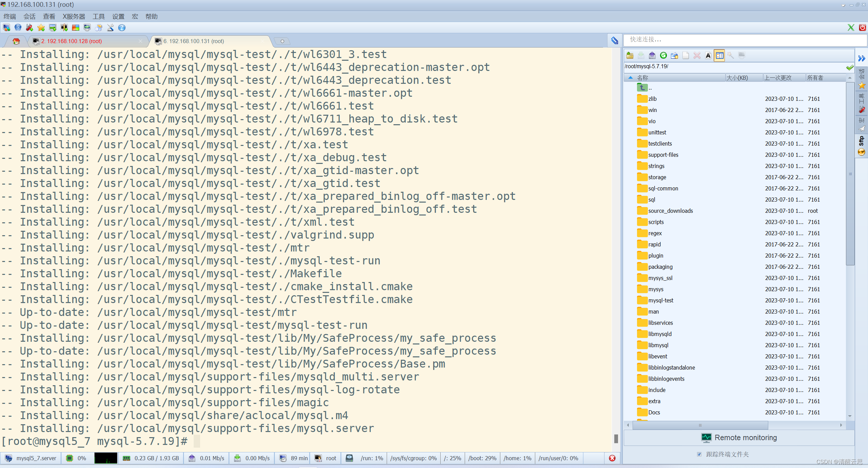Click the settings wrench and screwdriver icon
The image size is (868, 468).
110,28
